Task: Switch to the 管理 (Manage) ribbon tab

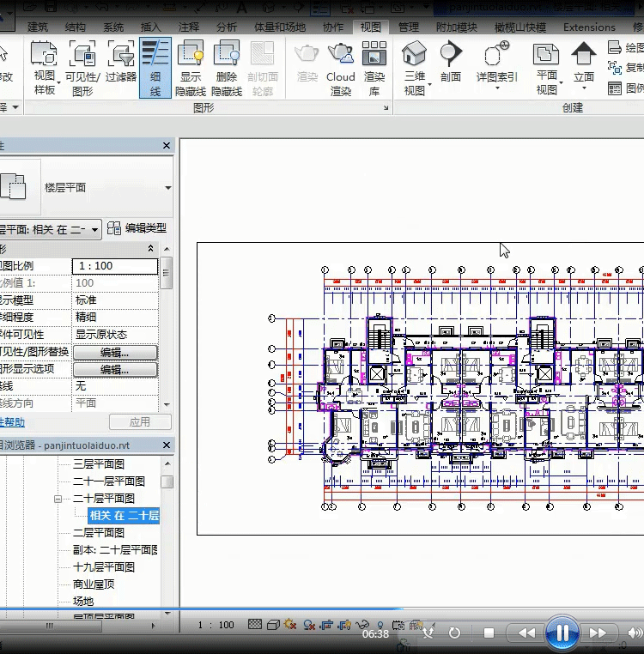Action: pyautogui.click(x=409, y=27)
